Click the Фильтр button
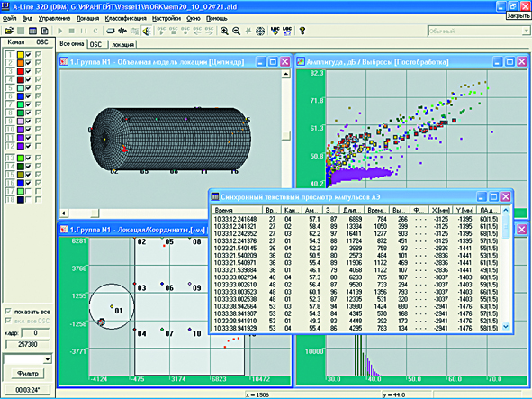The height and width of the screenshot is (399, 532). [28, 374]
